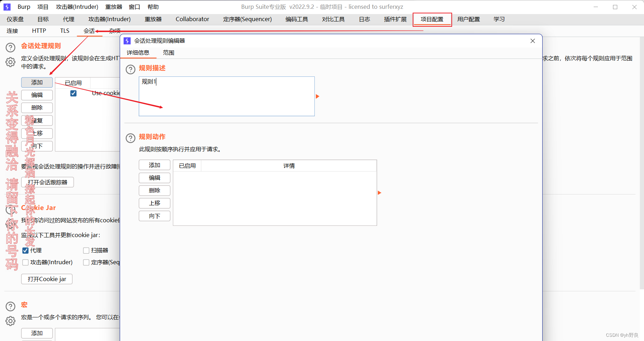
Task: Select the 详细信息 tab in rule editor
Action: 138,53
